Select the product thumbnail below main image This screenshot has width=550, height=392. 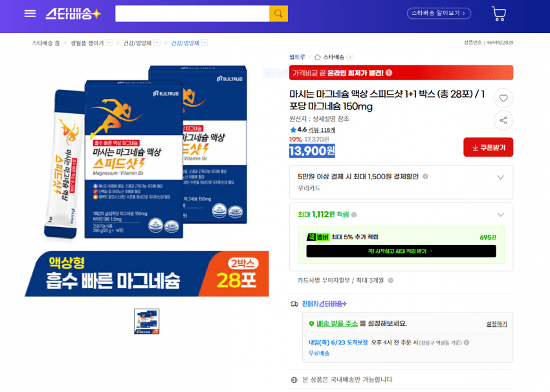147,321
